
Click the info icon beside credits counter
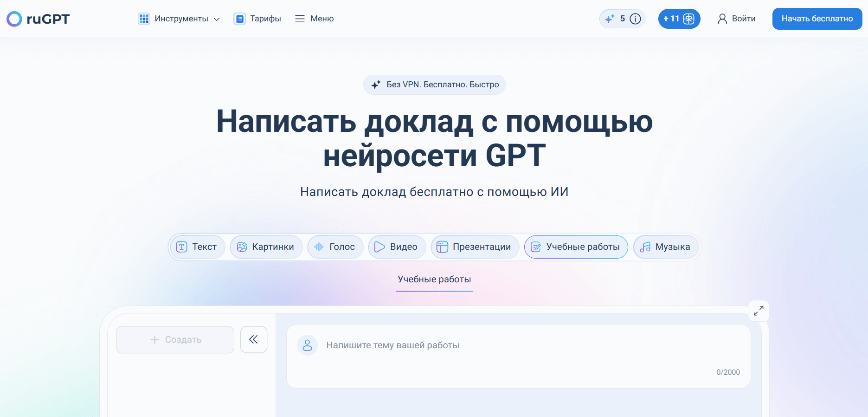pyautogui.click(x=635, y=19)
